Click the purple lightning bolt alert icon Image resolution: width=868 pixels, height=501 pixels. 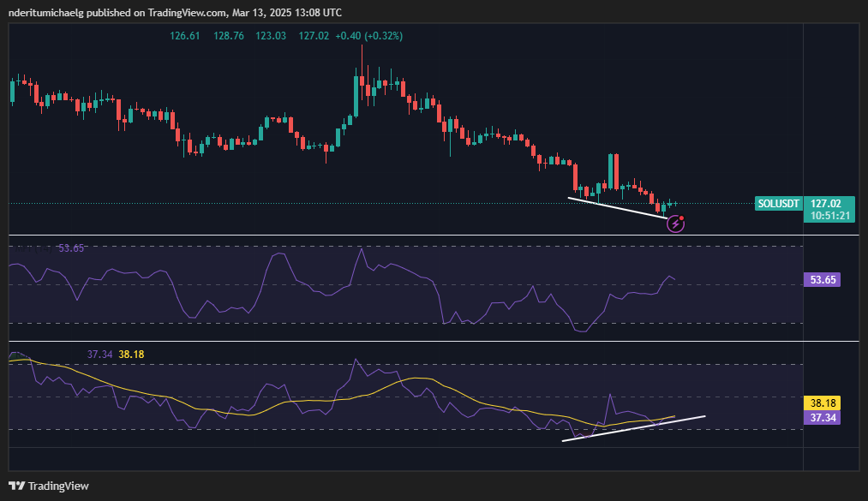pos(675,224)
